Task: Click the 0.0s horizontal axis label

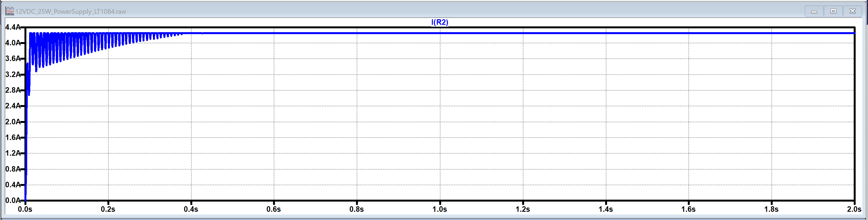Action: (x=25, y=210)
